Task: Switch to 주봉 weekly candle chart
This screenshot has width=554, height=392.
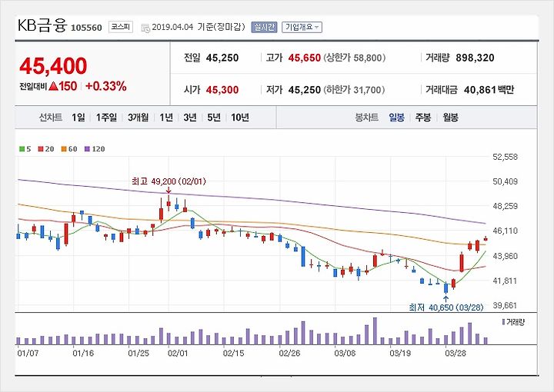Action: click(x=423, y=118)
